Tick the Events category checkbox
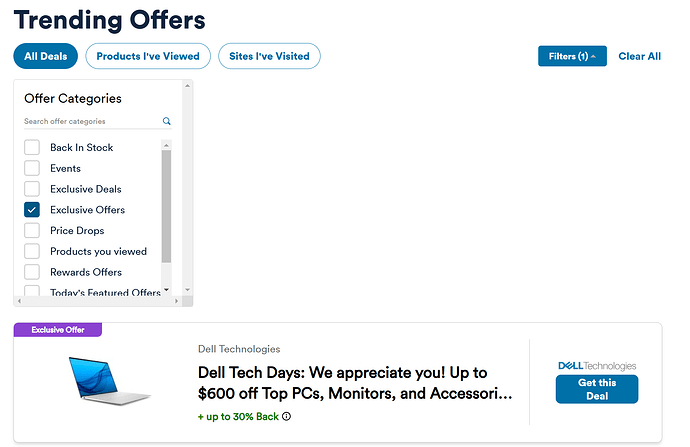The image size is (690, 447). 32,168
